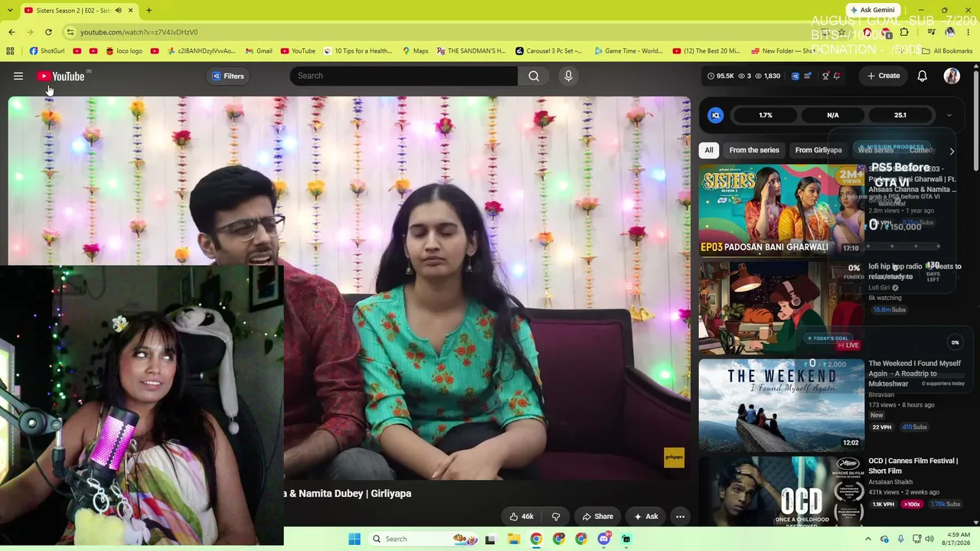Viewport: 980px width, 551px height.
Task: Open the Game Time - World bookmark
Action: pyautogui.click(x=629, y=51)
